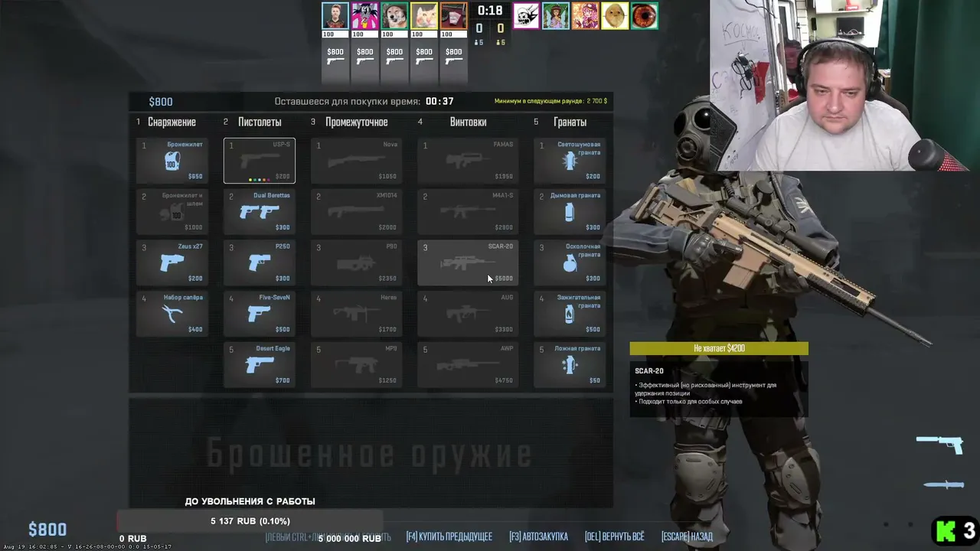980x551 pixels.
Task: Click 'Минимум в следующем раунде: 2 700 $'
Action: tap(550, 101)
